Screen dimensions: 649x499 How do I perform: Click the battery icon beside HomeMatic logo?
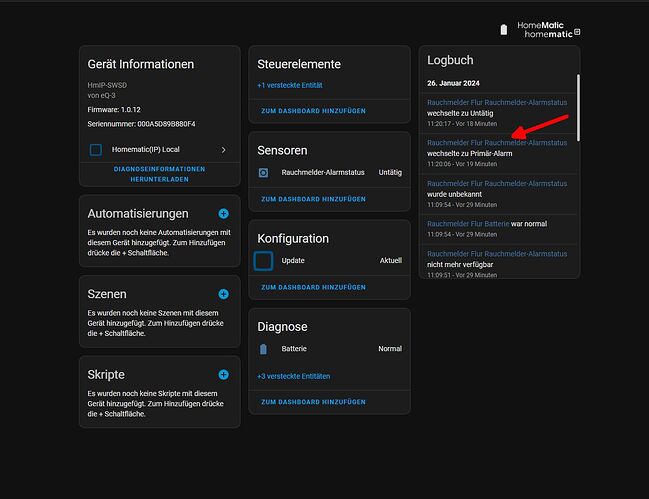click(x=504, y=30)
